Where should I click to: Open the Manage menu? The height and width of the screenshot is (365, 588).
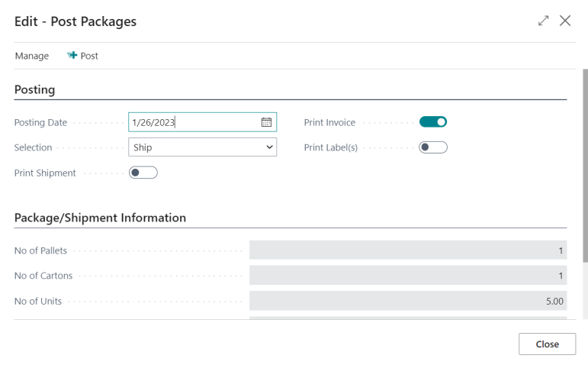pyautogui.click(x=31, y=56)
